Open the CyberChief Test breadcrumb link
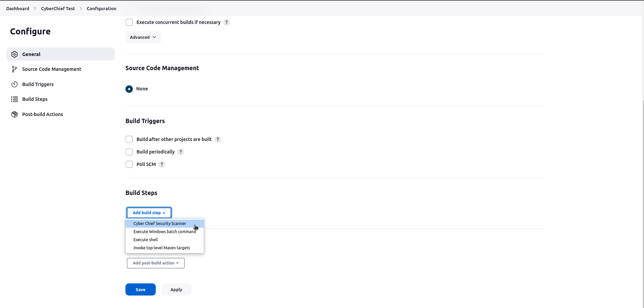 point(58,8)
